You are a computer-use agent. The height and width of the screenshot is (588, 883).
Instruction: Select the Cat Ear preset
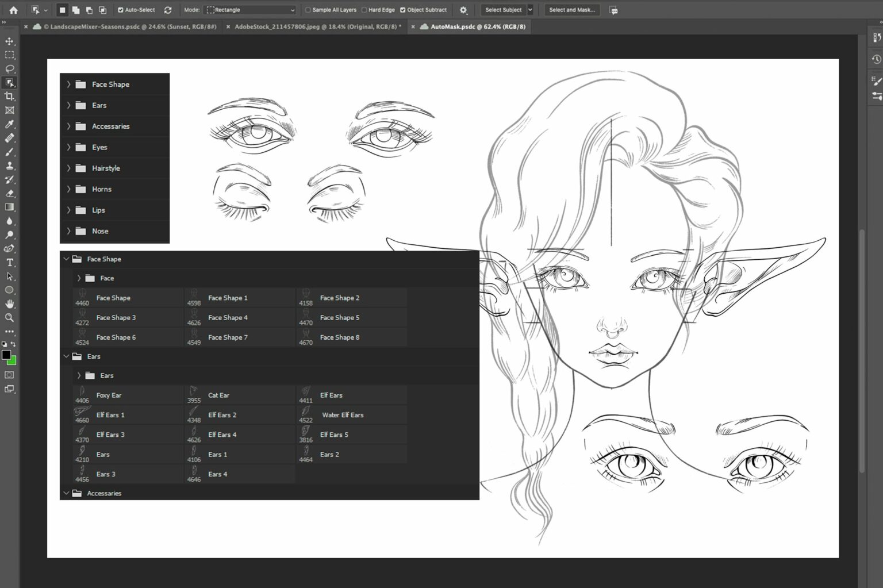[218, 395]
